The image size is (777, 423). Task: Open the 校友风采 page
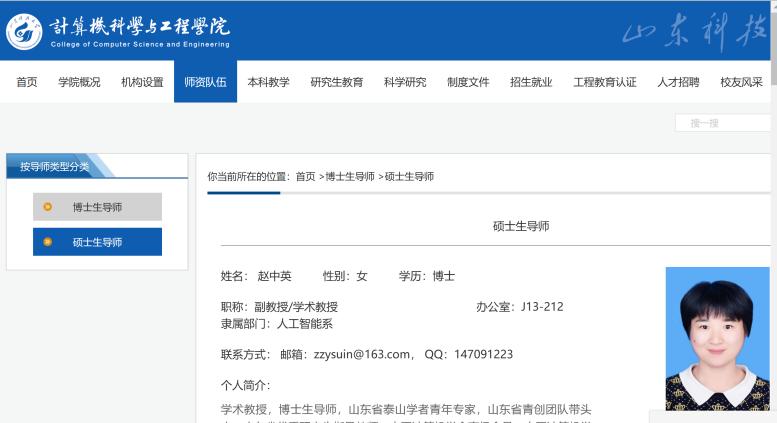click(x=741, y=82)
